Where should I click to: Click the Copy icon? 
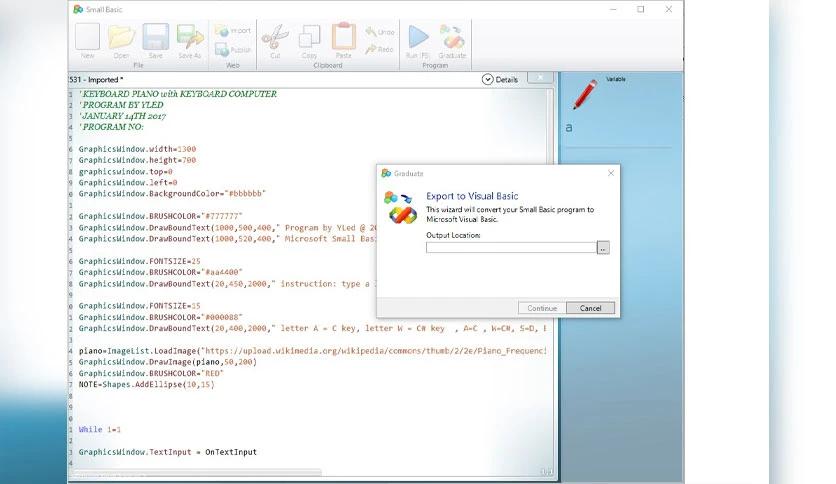(x=309, y=37)
